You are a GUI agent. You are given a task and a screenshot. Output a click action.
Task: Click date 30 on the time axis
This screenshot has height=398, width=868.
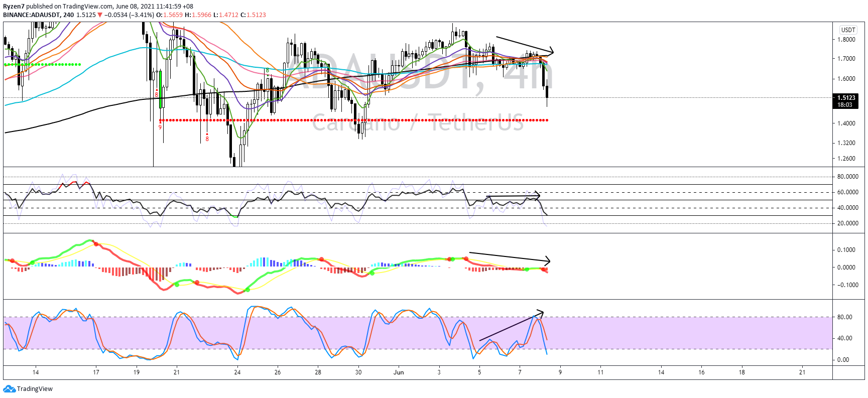[358, 372]
